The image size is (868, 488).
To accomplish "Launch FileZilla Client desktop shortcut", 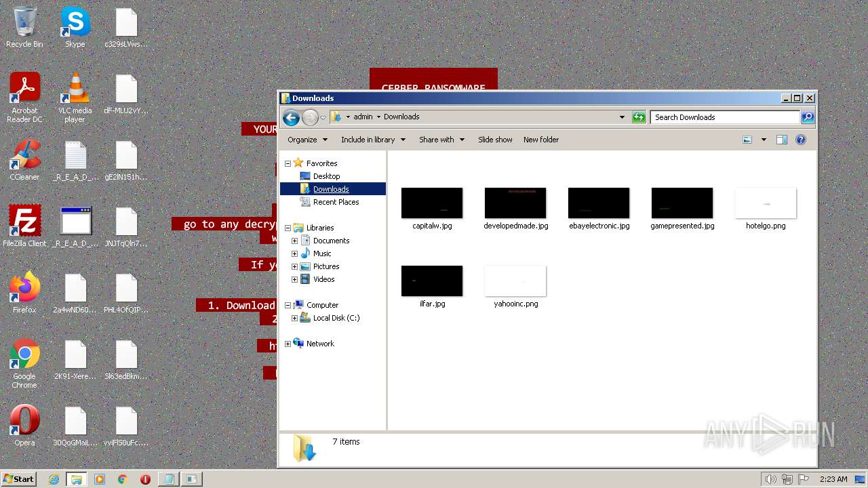I will [x=24, y=227].
